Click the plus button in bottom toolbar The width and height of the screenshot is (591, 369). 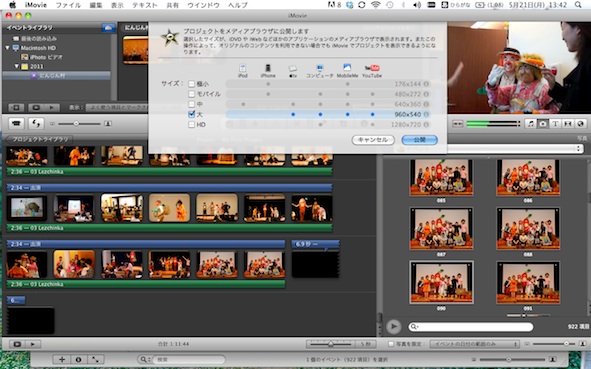click(x=62, y=360)
